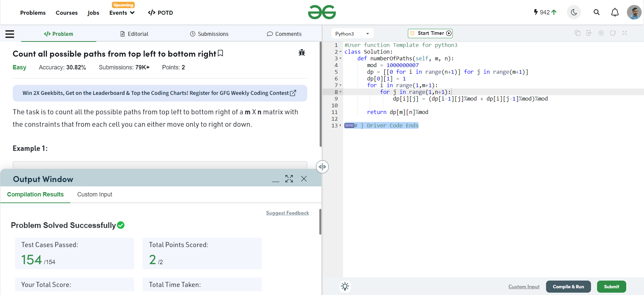Close the Output Window
The image size is (644, 295).
[x=304, y=179]
